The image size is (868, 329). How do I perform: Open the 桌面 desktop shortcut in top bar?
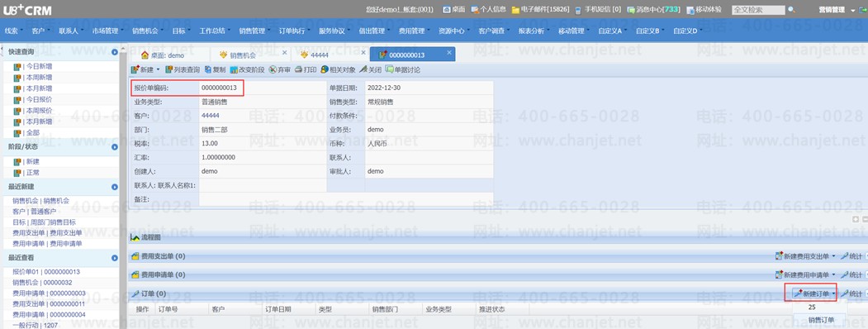point(454,9)
